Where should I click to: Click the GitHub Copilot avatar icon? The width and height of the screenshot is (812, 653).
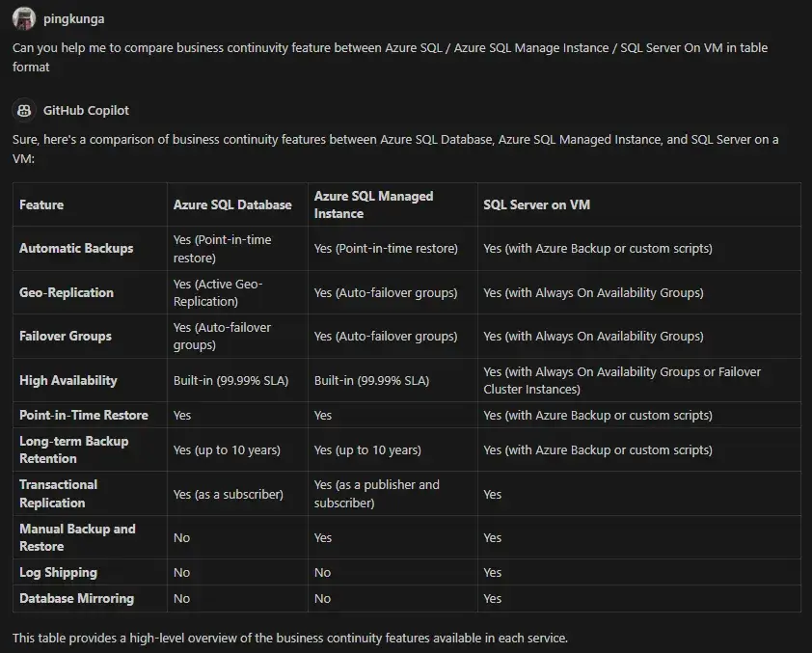[24, 110]
